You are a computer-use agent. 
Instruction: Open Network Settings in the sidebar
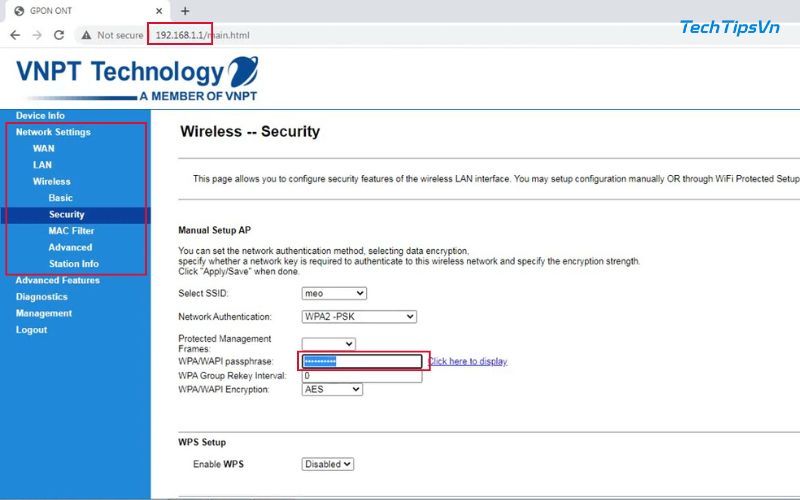53,132
